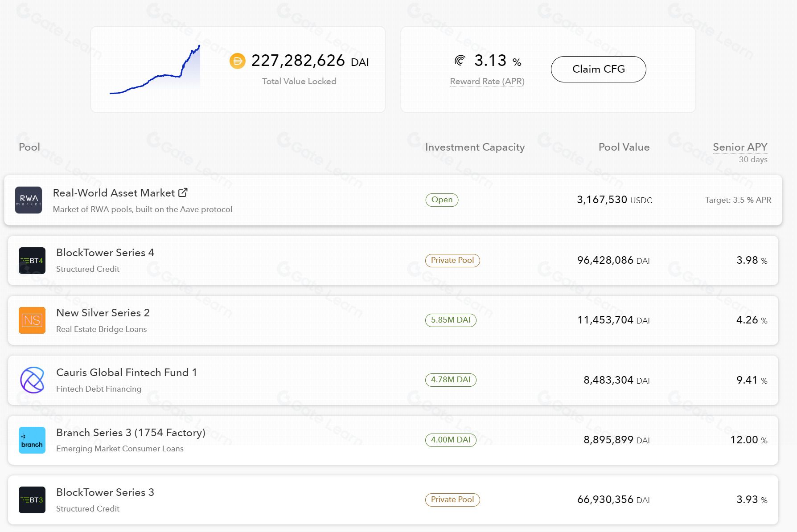The image size is (797, 532).
Task: Click the Claim CFG button
Action: 599,69
